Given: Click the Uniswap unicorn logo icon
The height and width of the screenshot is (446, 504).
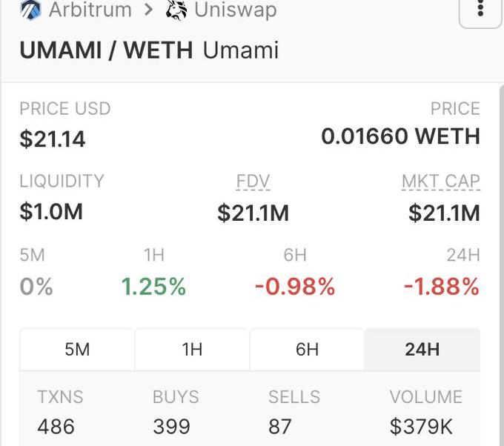Looking at the screenshot, I should pyautogui.click(x=176, y=10).
